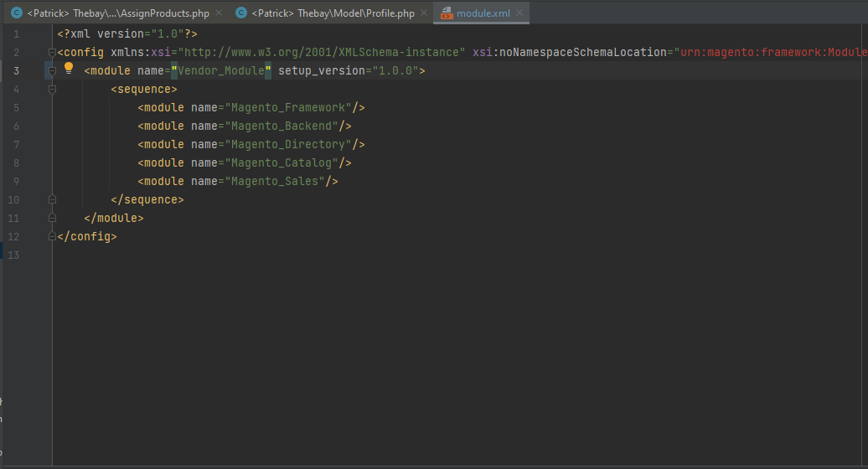This screenshot has height=469, width=868.
Task: Close the AssignProducts.php tab
Action: click(x=219, y=13)
